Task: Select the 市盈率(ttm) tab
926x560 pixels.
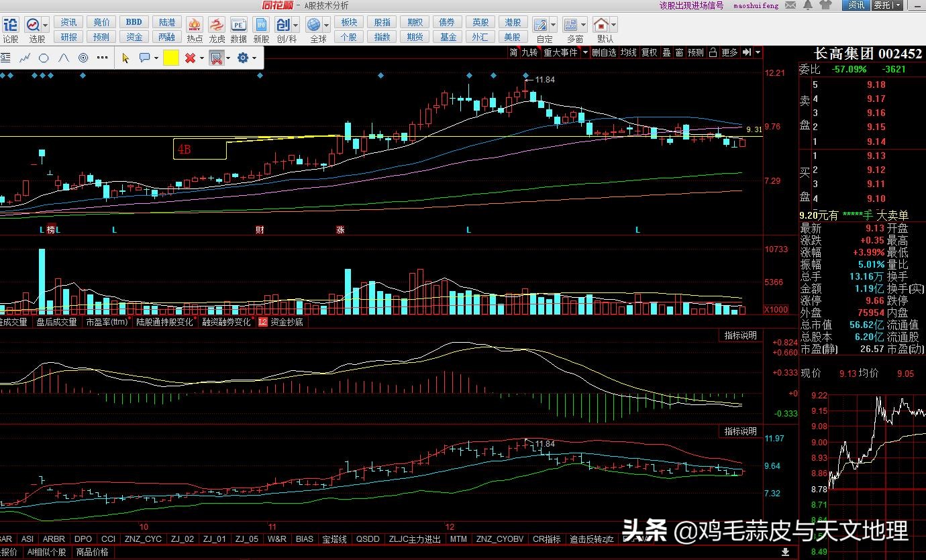Action: click(106, 322)
